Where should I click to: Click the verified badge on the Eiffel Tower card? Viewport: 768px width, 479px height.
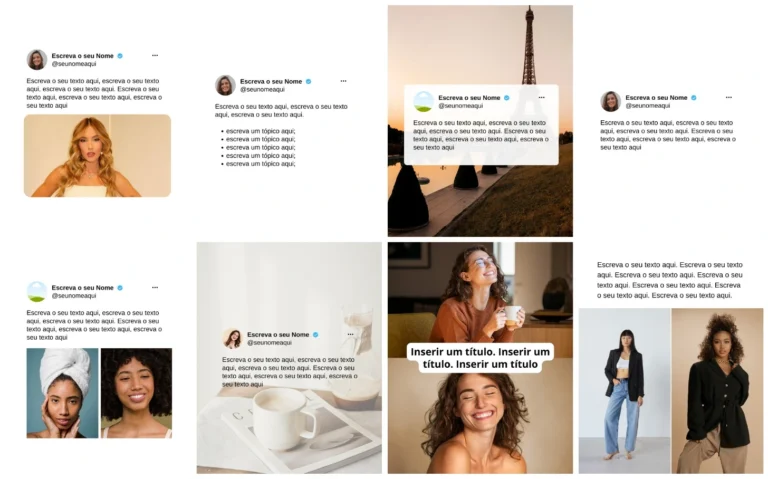click(x=507, y=98)
